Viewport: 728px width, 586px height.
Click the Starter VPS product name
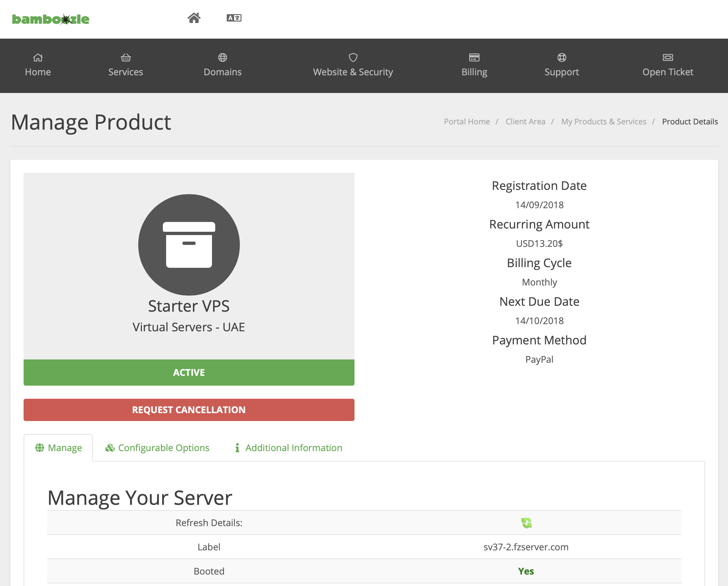coord(189,306)
